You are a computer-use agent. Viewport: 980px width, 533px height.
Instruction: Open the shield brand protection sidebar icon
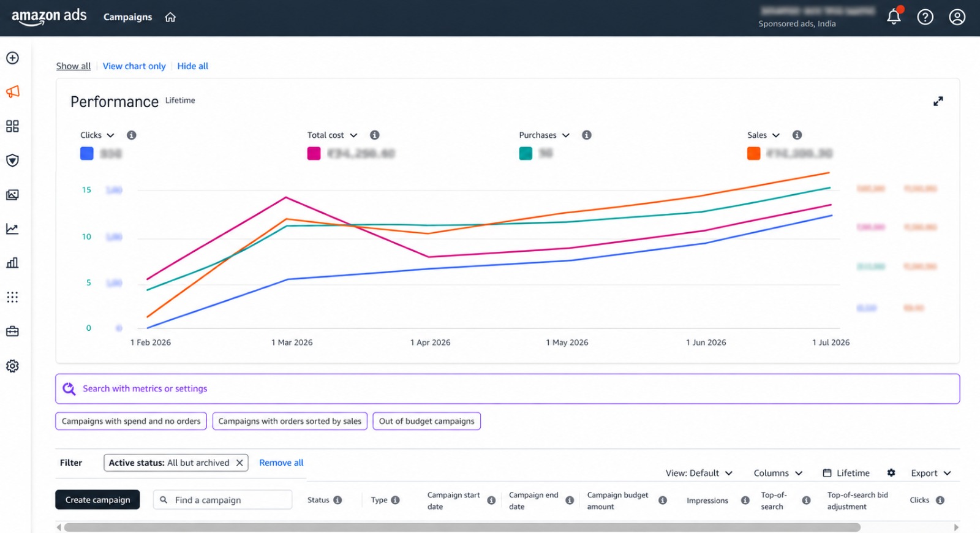tap(12, 161)
